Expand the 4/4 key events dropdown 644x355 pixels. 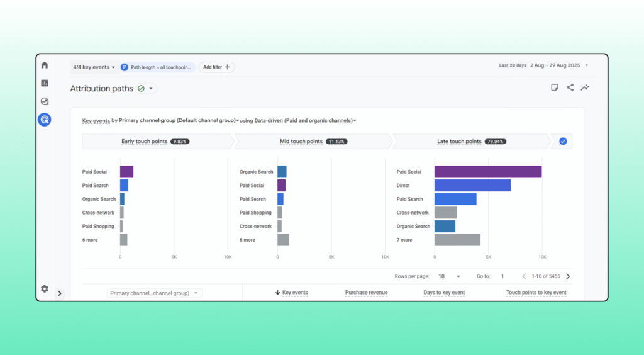click(94, 67)
